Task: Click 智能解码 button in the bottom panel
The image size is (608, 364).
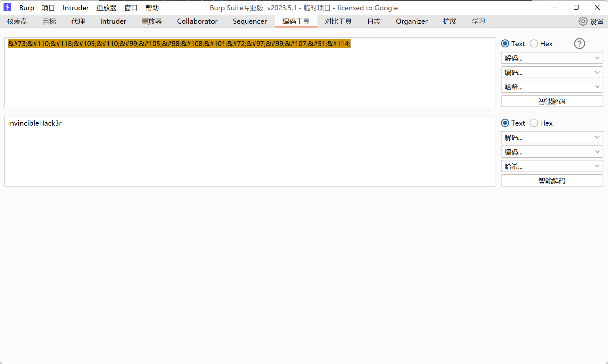Action: click(552, 181)
